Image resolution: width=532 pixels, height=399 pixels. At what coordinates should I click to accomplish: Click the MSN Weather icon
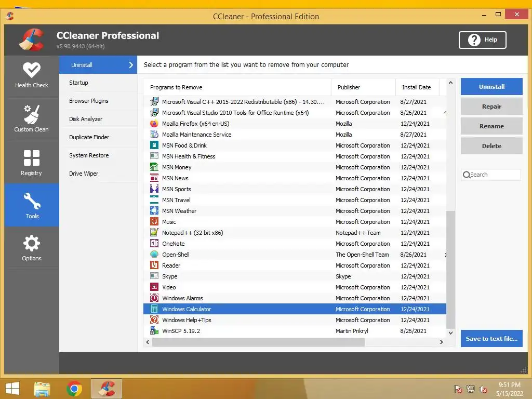click(154, 211)
